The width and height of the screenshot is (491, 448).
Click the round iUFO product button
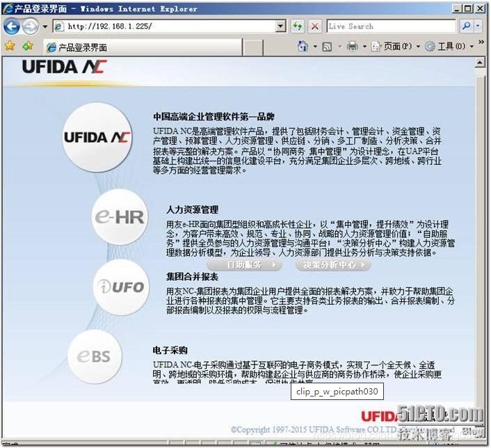[121, 287]
